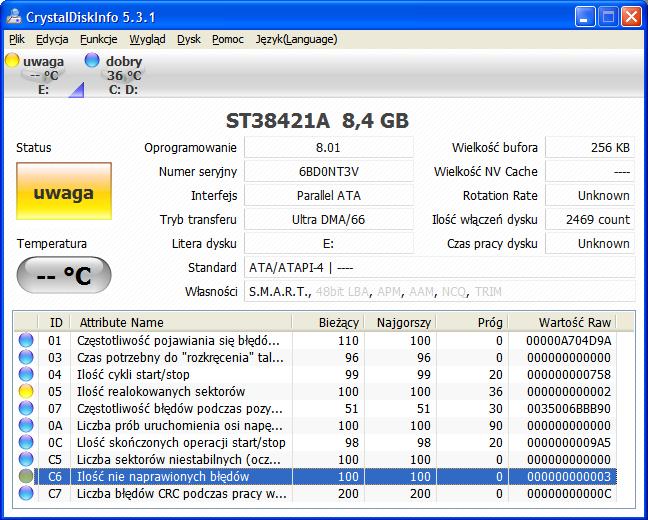Click the serial number 6BD0NT3V field

(329, 172)
